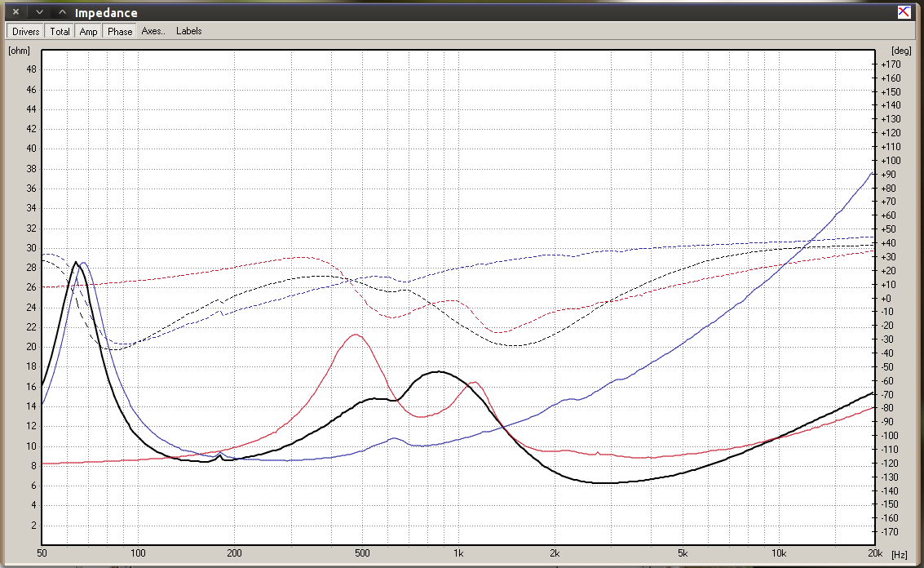Click the +0 degree axis value
This screenshot has width=924, height=568.
(x=886, y=299)
